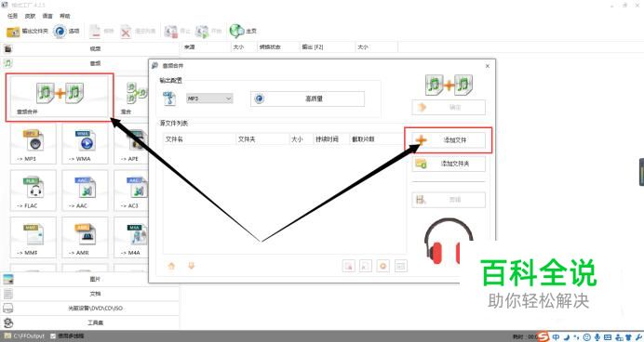Click the 文件夹 column header in dialog
Image resolution: width=644 pixels, height=342 pixels.
262,139
